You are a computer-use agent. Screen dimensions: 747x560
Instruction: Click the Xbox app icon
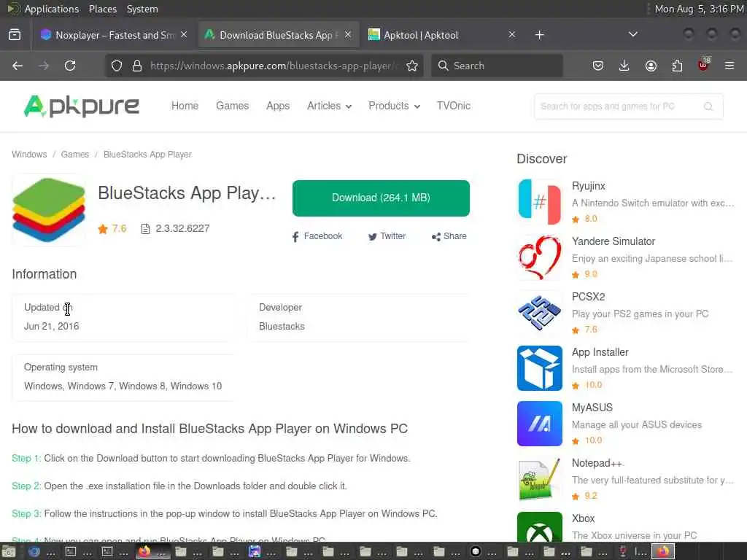(x=540, y=526)
